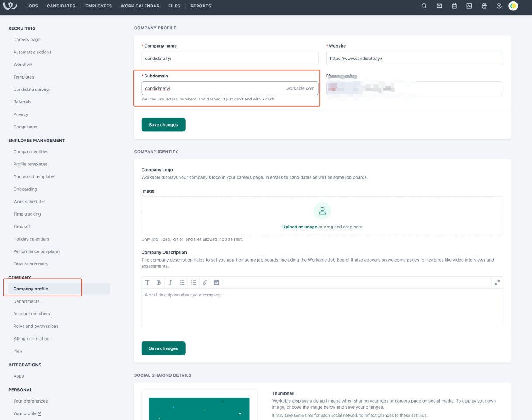Open the Candidates menu

click(x=61, y=6)
